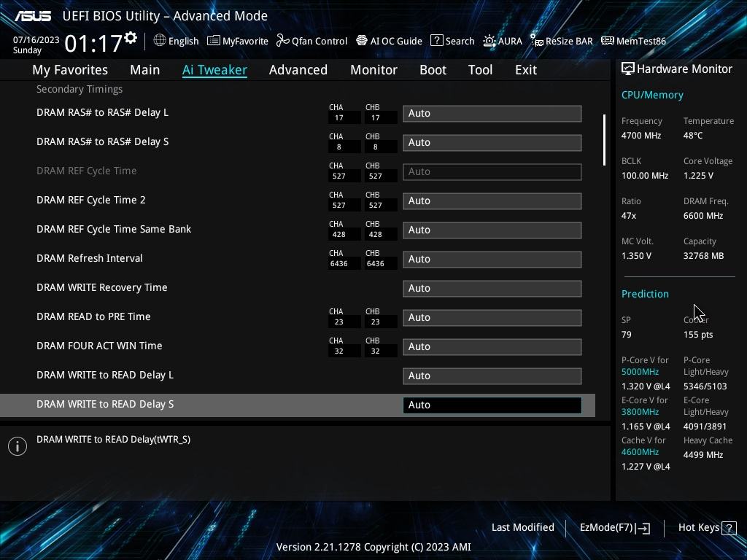Click the DRAM WRITE to READ Delay L field

point(492,376)
